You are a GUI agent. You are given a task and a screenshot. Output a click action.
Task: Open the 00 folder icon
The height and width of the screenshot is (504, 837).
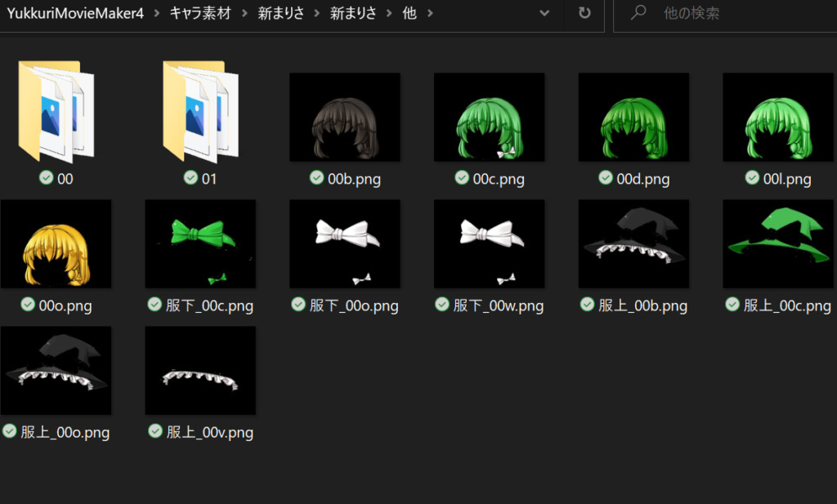(x=56, y=111)
